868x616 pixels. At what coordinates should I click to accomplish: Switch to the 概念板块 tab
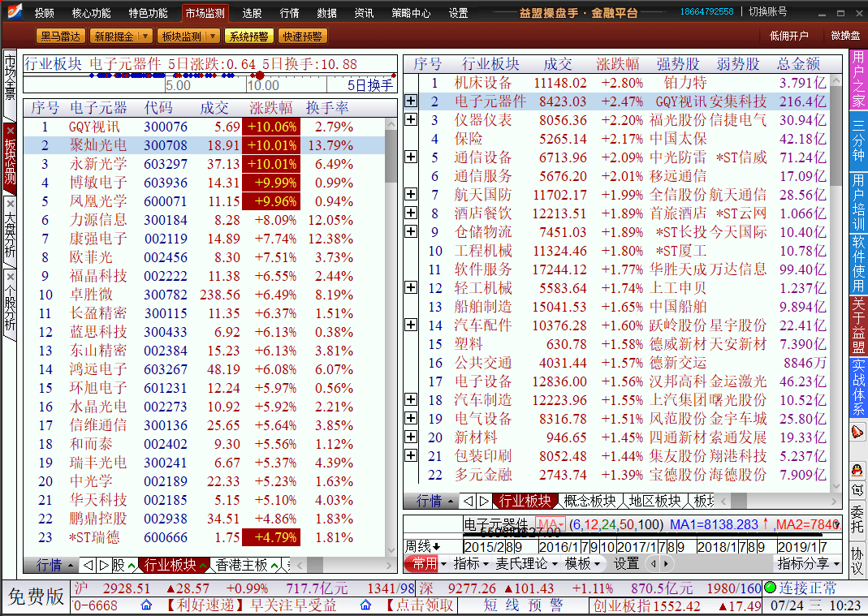[x=589, y=501]
